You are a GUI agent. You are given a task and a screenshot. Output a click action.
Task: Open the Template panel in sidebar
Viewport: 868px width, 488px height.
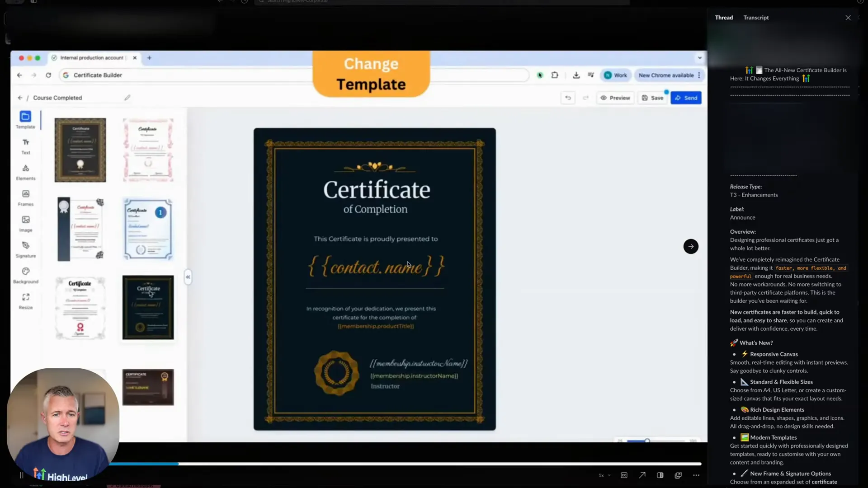point(25,120)
